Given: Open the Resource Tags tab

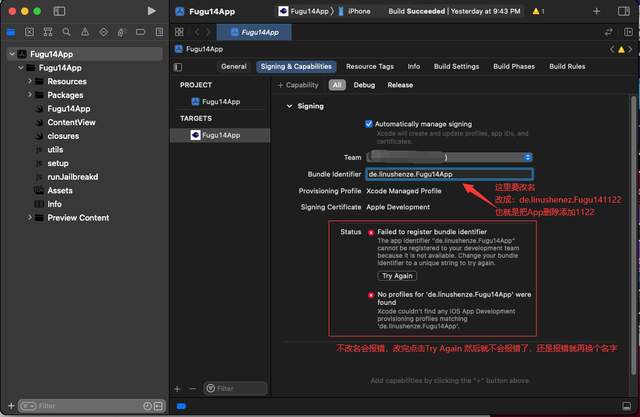Looking at the screenshot, I should (x=370, y=67).
